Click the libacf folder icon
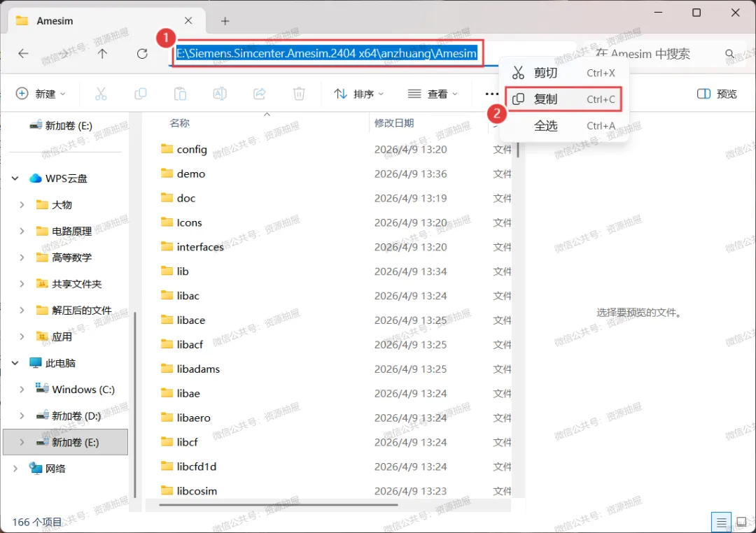Image resolution: width=756 pixels, height=533 pixels. coord(167,344)
